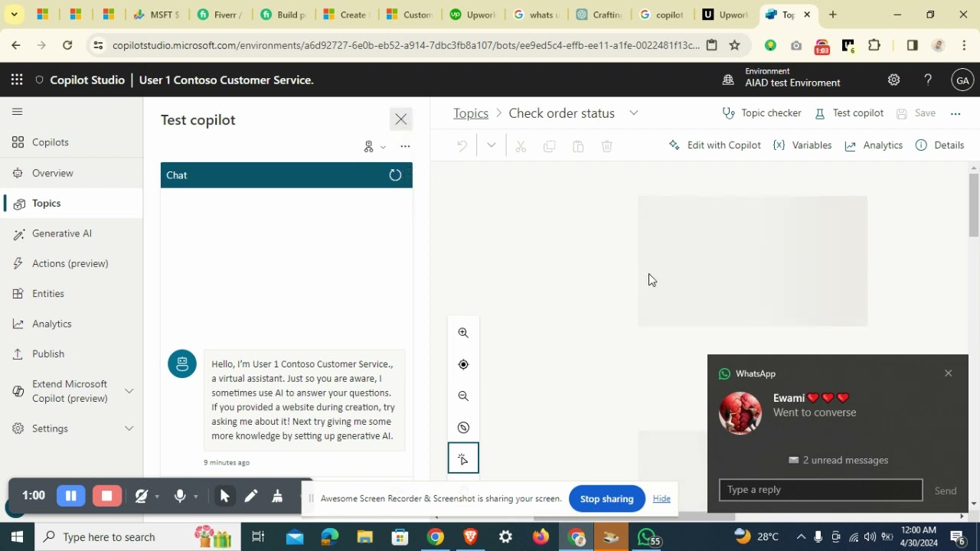
Task: Toggle the Test copilot button in the header
Action: pos(849,113)
